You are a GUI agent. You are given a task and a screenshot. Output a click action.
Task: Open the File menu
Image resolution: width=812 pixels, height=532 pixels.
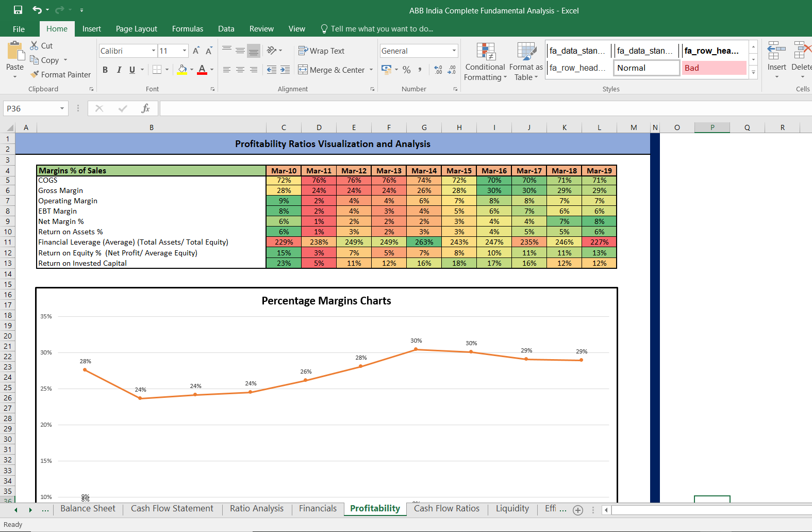[x=19, y=29]
